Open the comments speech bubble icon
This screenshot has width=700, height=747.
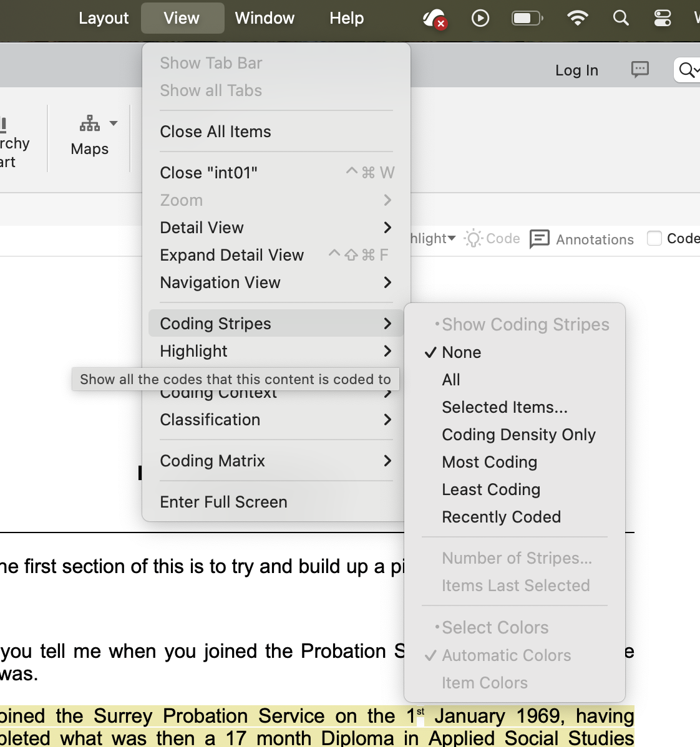[x=640, y=69]
